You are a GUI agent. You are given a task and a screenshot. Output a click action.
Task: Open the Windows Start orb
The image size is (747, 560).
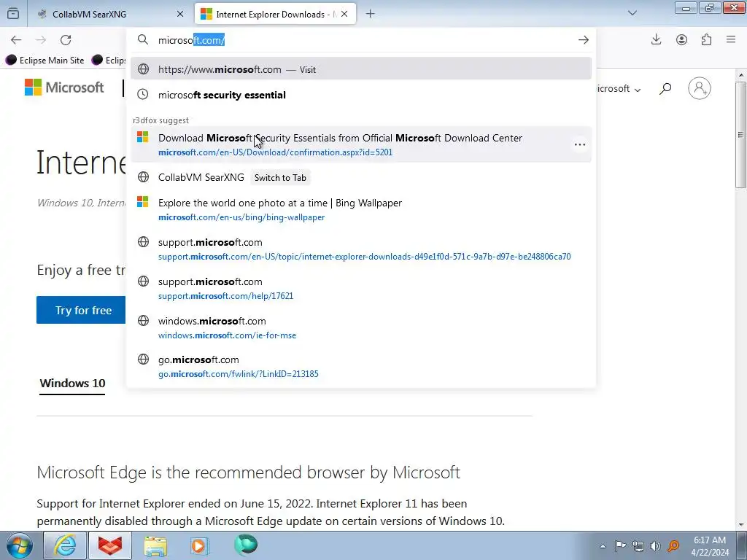pos(19,545)
